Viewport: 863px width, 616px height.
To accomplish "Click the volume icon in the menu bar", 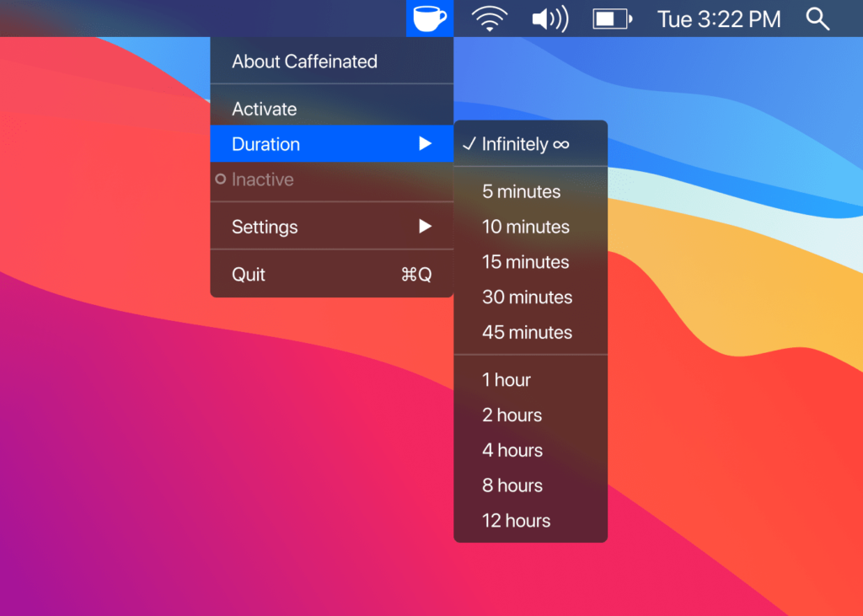I will coord(549,18).
